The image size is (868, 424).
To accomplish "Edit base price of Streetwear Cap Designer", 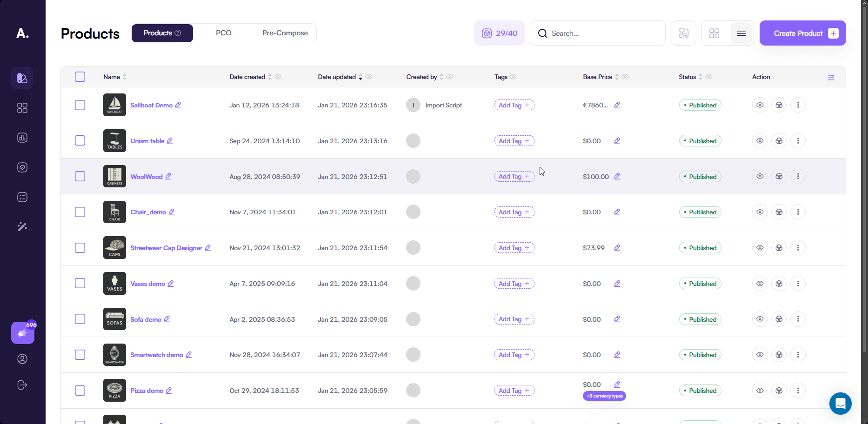I will pyautogui.click(x=617, y=248).
